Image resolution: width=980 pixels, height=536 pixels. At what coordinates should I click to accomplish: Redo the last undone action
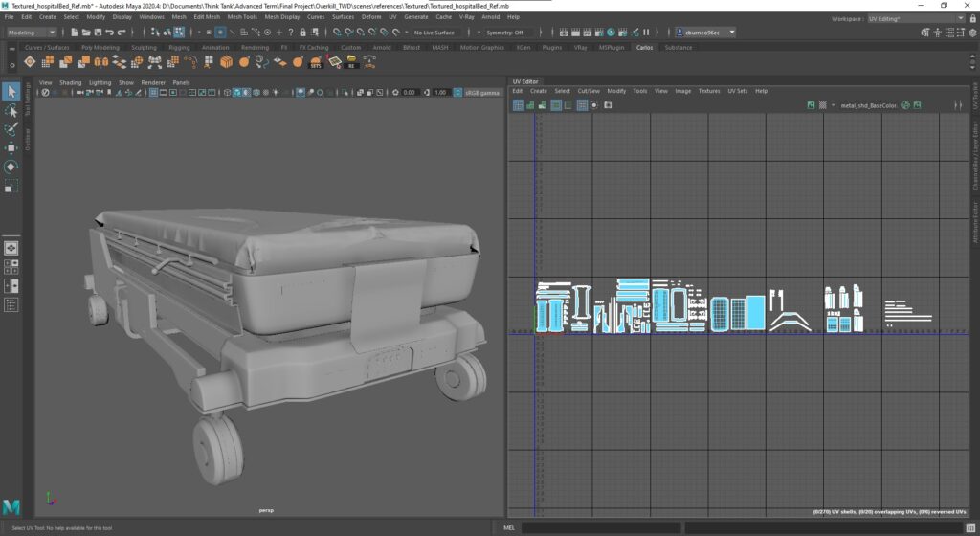(122, 33)
